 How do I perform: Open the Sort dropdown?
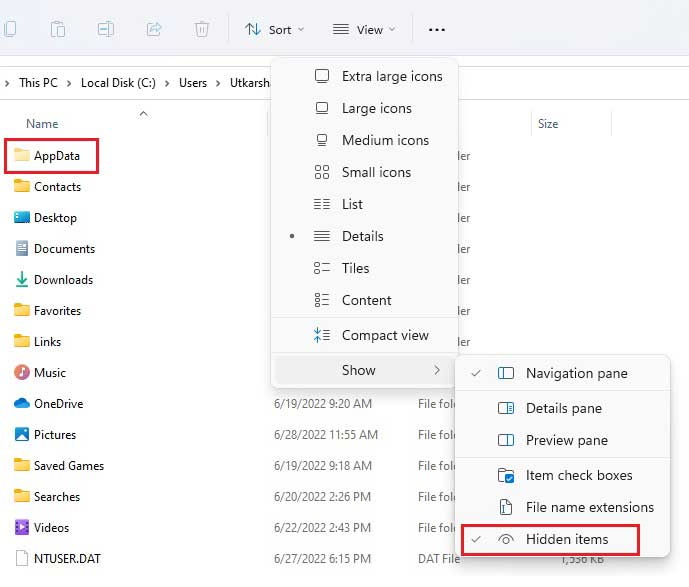point(275,29)
